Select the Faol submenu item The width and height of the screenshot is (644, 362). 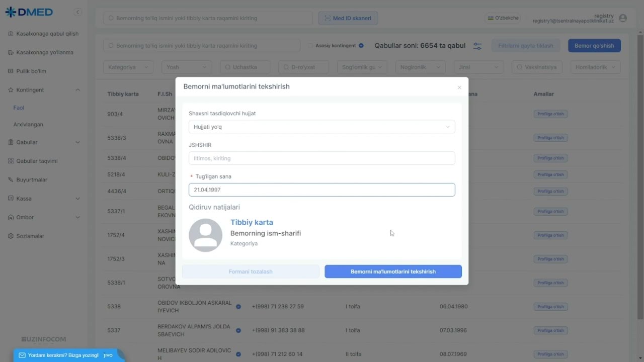[x=19, y=108]
